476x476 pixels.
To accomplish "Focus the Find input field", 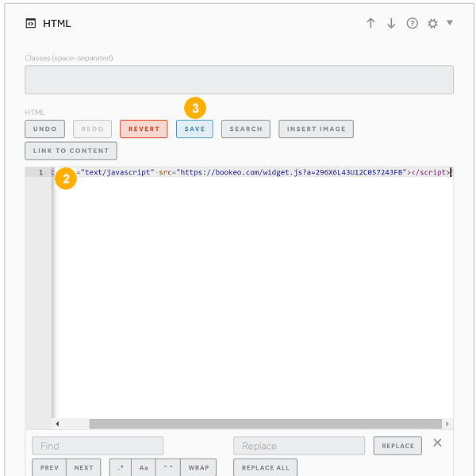I will [x=98, y=446].
